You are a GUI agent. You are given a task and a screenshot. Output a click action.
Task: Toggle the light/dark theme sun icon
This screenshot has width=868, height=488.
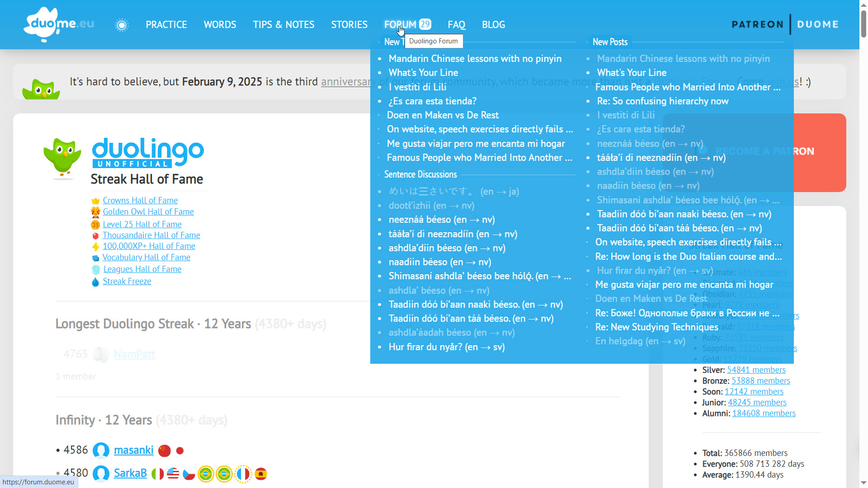[122, 25]
